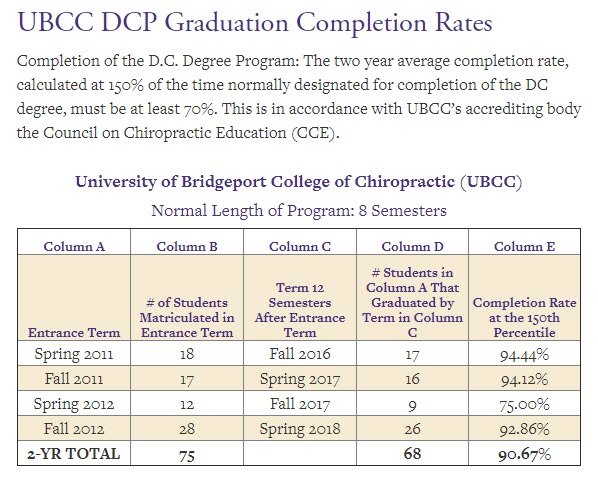Click the total graduated value 68
The width and height of the screenshot is (598, 490).
click(412, 454)
